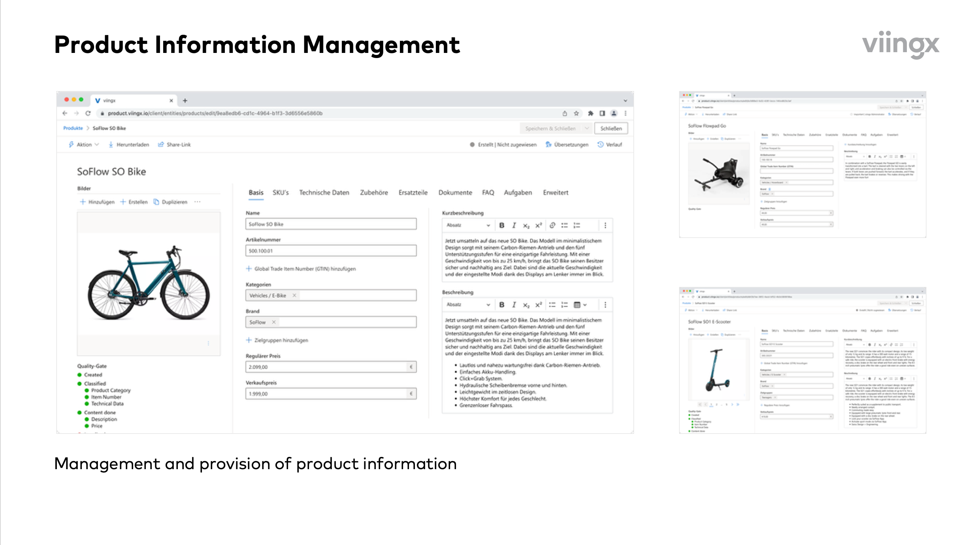Screen dimensions: 980x545
Task: Open more options in Beschreibung toolbar
Action: [605, 305]
